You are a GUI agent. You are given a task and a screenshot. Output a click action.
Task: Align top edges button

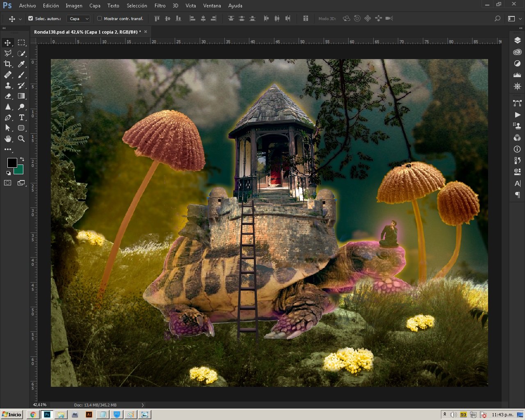point(157,18)
